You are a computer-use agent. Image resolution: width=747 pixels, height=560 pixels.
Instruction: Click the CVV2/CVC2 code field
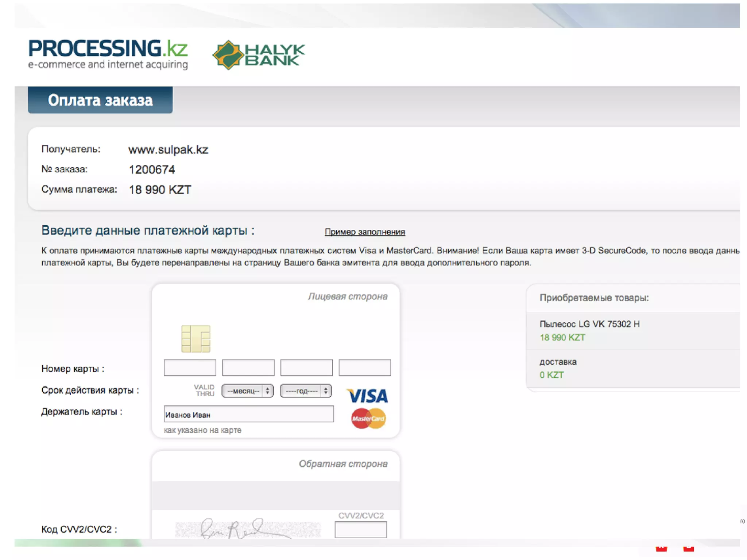(360, 529)
